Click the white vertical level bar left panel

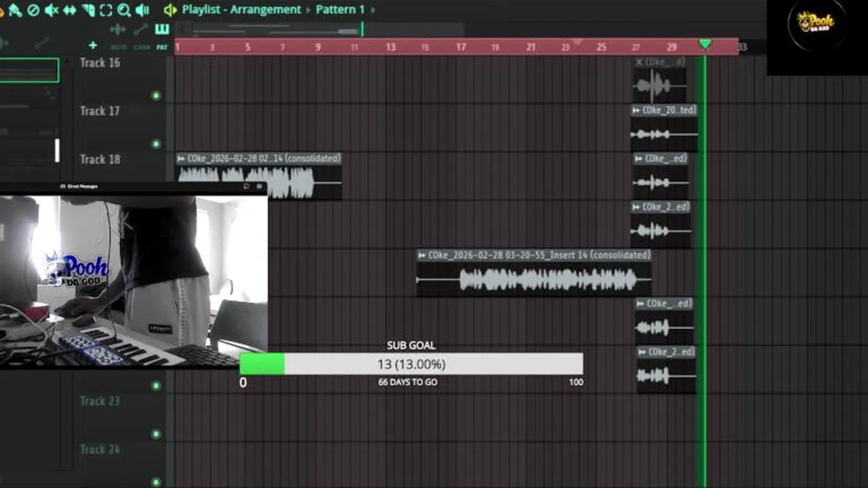point(58,150)
